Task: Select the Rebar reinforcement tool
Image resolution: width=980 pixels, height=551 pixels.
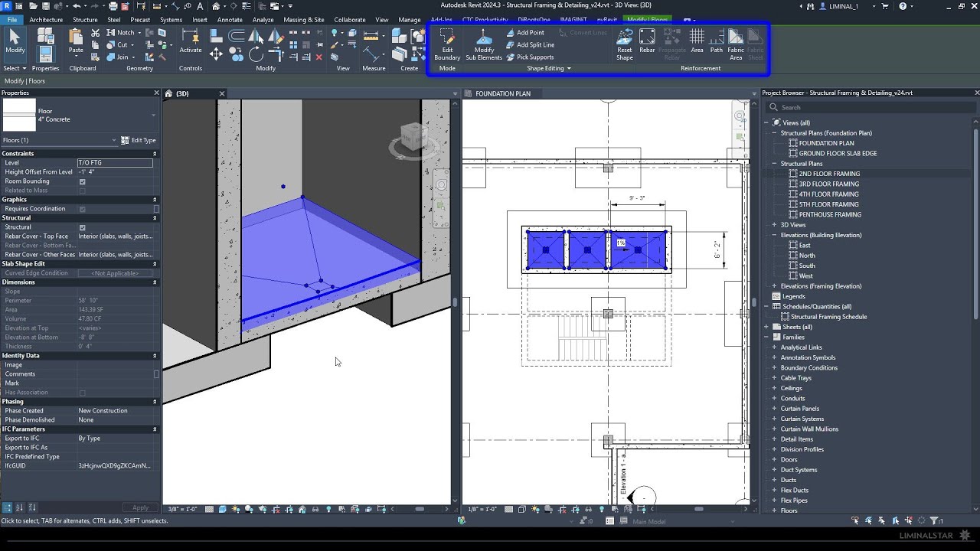Action: (x=647, y=42)
